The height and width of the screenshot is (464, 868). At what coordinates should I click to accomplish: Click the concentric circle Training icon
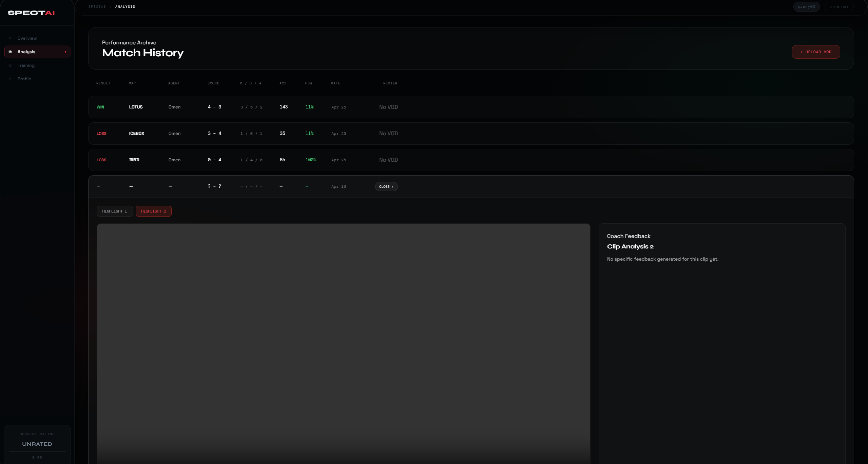pyautogui.click(x=10, y=65)
